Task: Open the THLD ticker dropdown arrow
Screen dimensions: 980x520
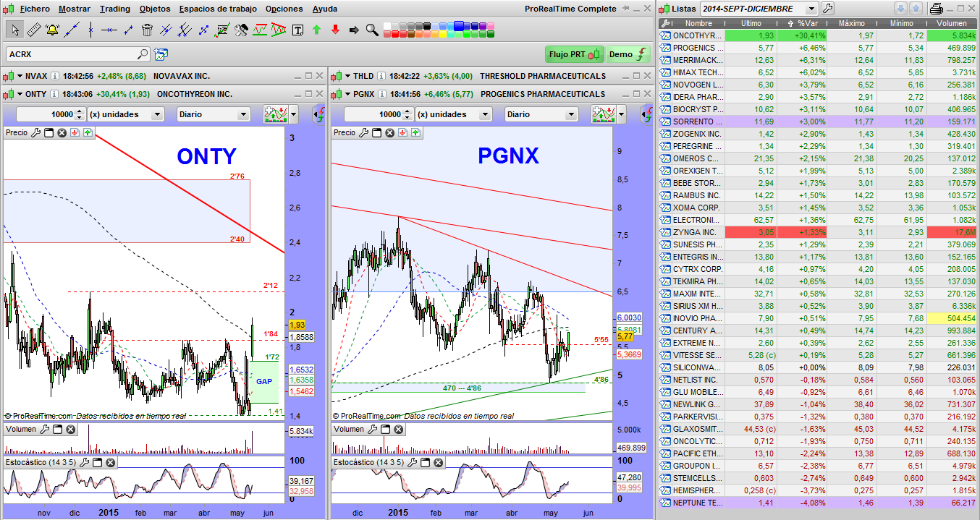Action: (348, 76)
